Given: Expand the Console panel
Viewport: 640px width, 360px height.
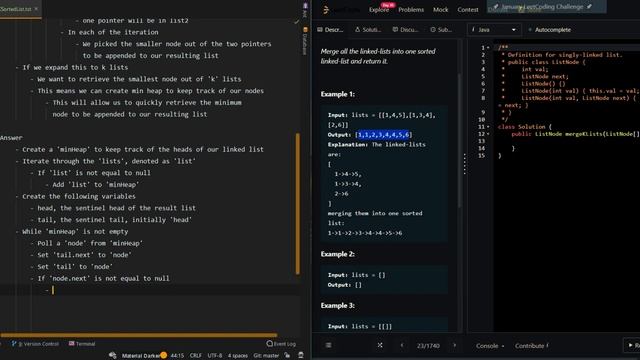Looking at the screenshot, I should [x=490, y=346].
